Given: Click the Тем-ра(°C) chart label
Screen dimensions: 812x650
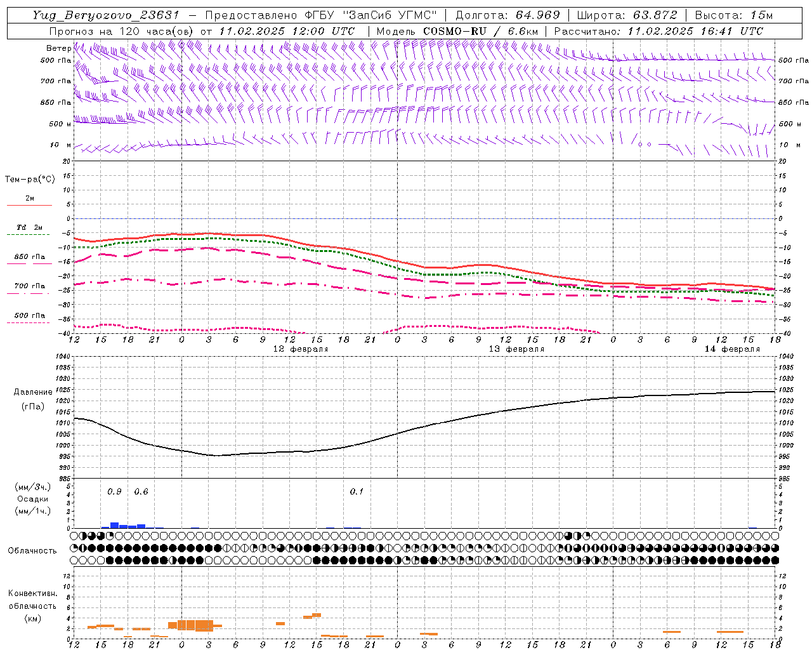Looking at the screenshot, I should coord(30,180).
